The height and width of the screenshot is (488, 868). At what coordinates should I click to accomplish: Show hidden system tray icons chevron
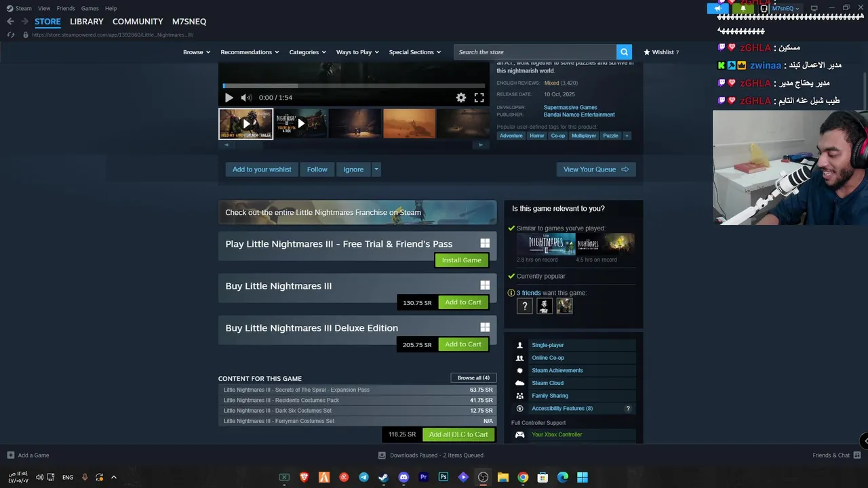click(114, 477)
